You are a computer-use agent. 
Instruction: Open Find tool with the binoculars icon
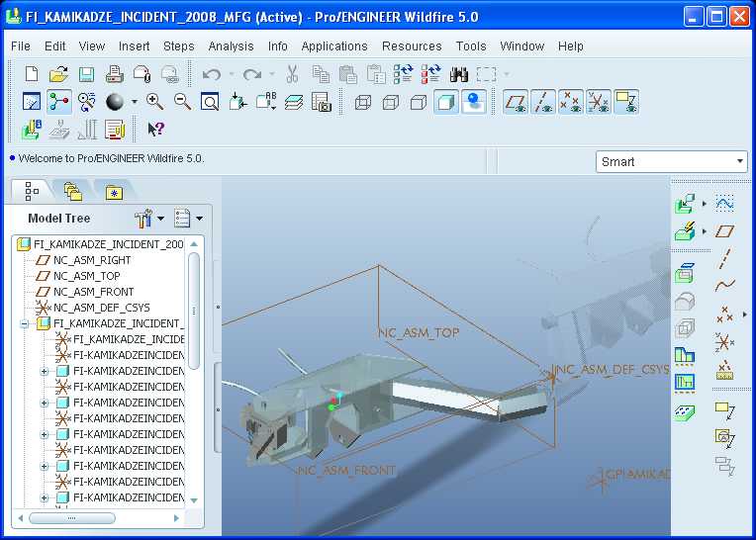(x=458, y=74)
